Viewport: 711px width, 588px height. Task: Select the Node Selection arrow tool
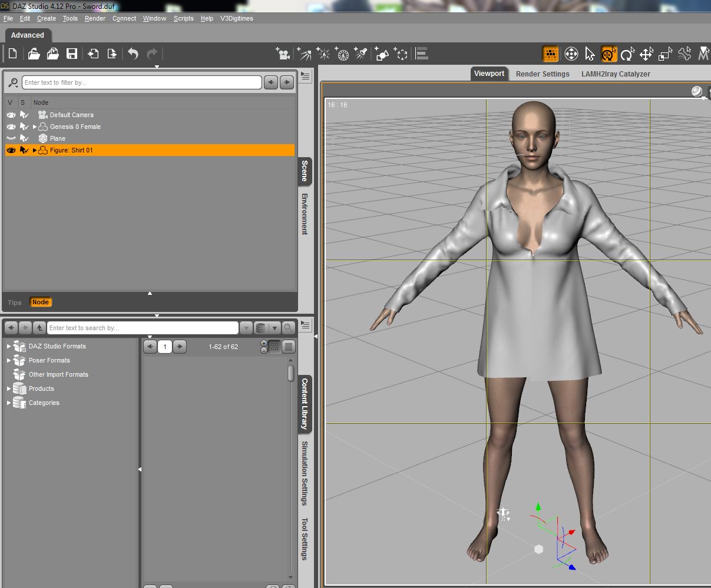pos(590,54)
